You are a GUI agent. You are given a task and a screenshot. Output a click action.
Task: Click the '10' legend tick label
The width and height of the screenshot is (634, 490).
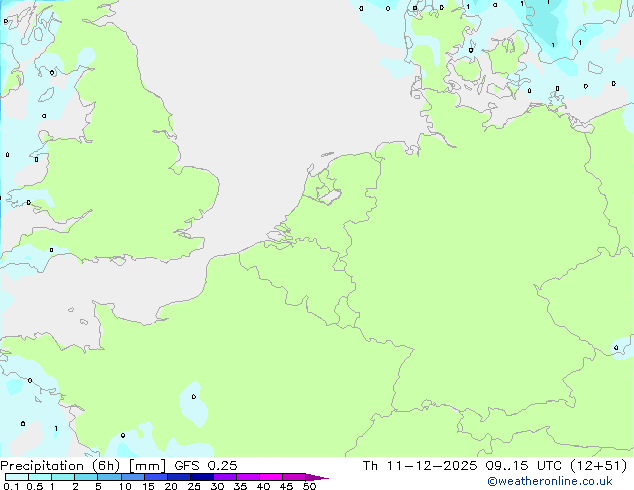click(125, 486)
